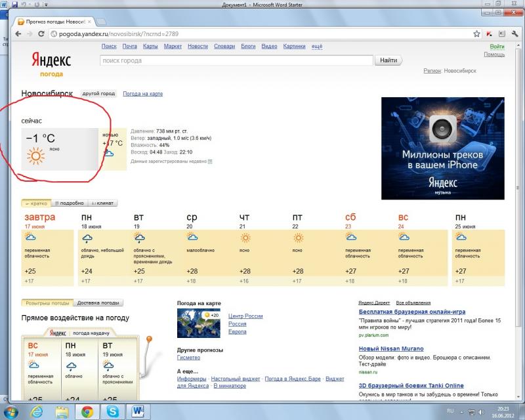
Task: Open Маркет link in top navigation
Action: coord(173,46)
